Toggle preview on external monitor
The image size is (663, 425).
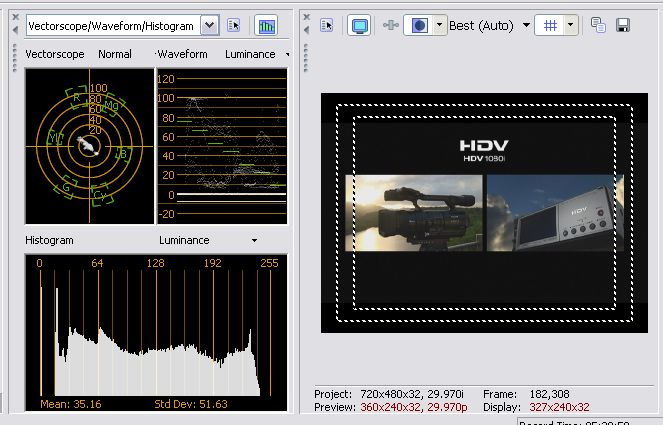[359, 25]
